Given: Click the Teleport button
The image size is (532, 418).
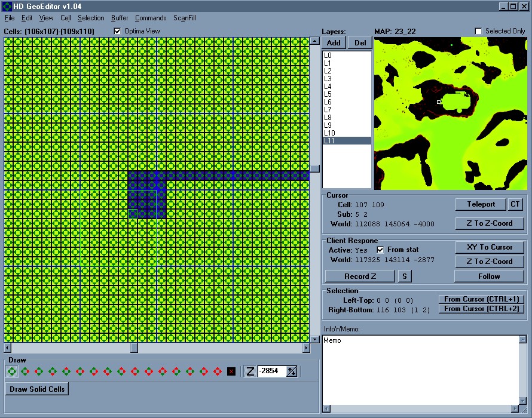Looking at the screenshot, I should [x=481, y=204].
